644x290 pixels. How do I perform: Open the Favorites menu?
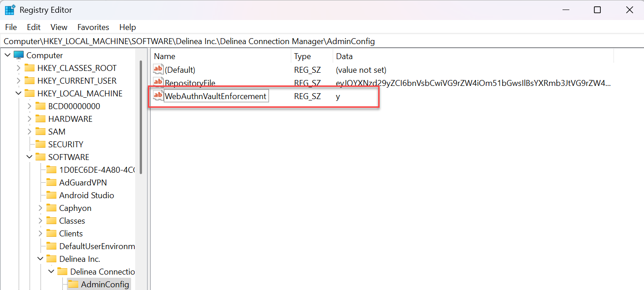coord(93,27)
